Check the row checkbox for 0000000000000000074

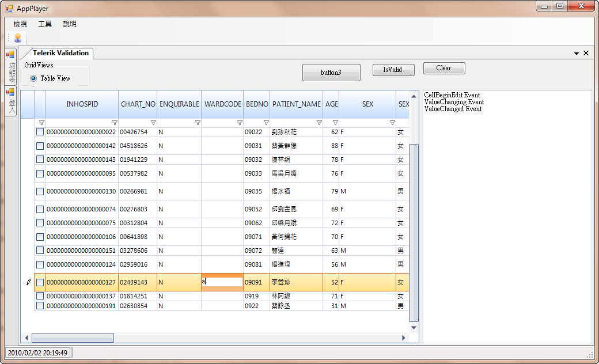pyautogui.click(x=40, y=209)
